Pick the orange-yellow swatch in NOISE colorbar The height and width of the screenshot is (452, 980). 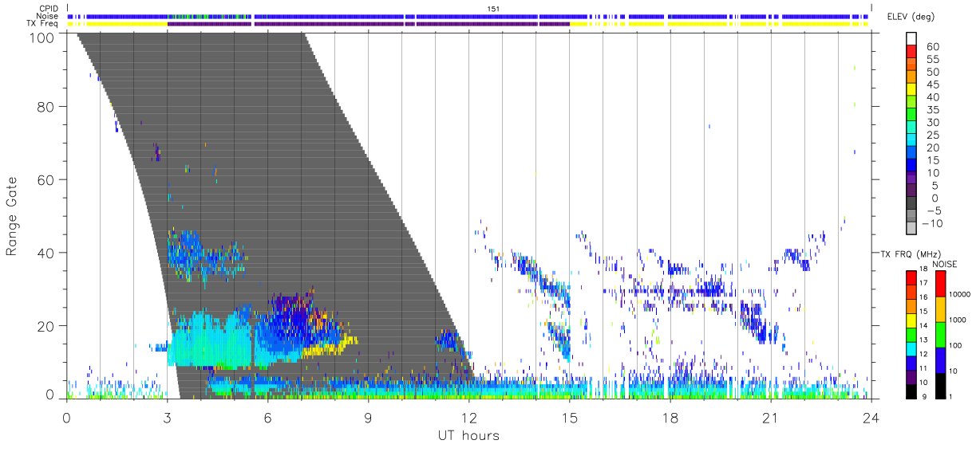tap(940, 309)
